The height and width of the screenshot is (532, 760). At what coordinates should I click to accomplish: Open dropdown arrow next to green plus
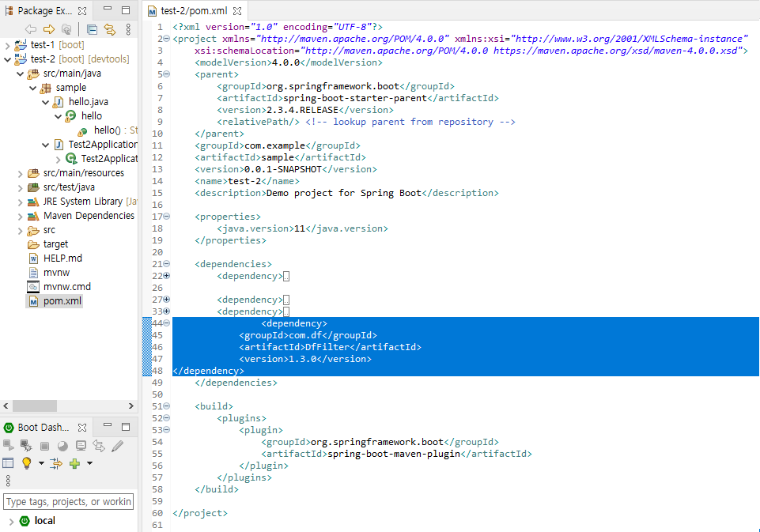89,463
